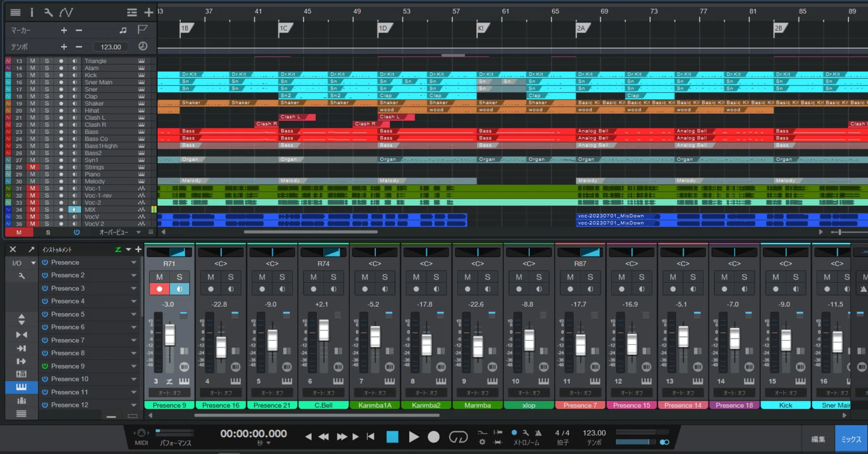Toggle power for Presence 9 instrument
This screenshot has width=868, height=454.
[x=45, y=366]
